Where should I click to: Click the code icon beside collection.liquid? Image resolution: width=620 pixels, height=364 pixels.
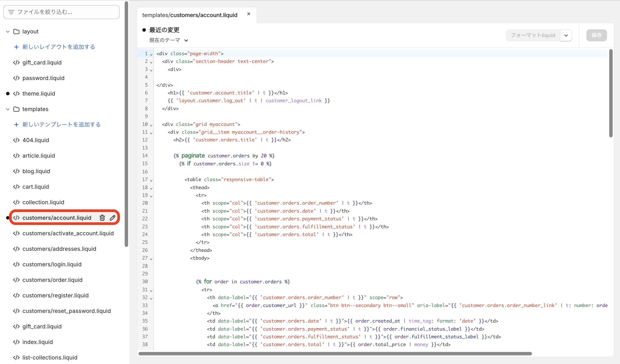(x=16, y=202)
